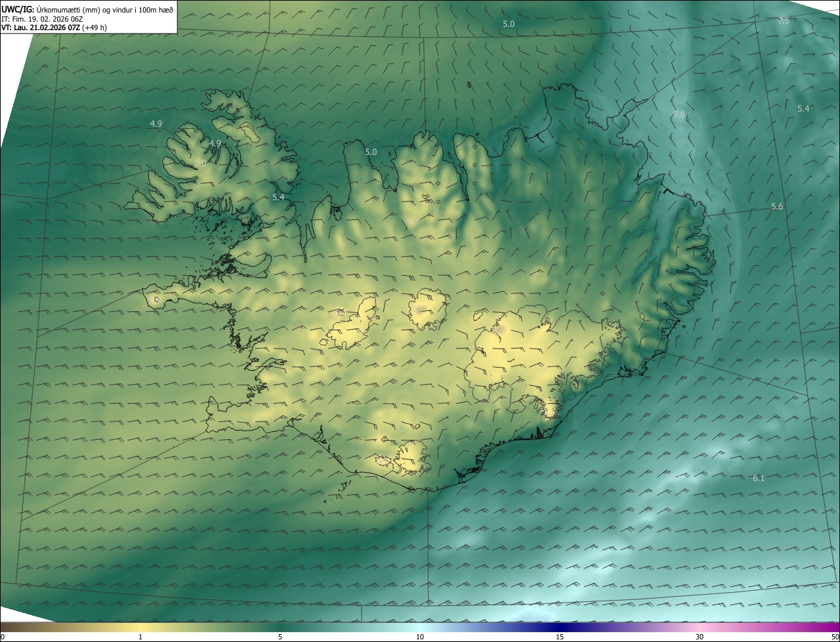The width and height of the screenshot is (840, 642).
Task: Select the valid time 'VT: Lau. 21.02.2026 07Z (+49 h)'
Action: [54, 28]
